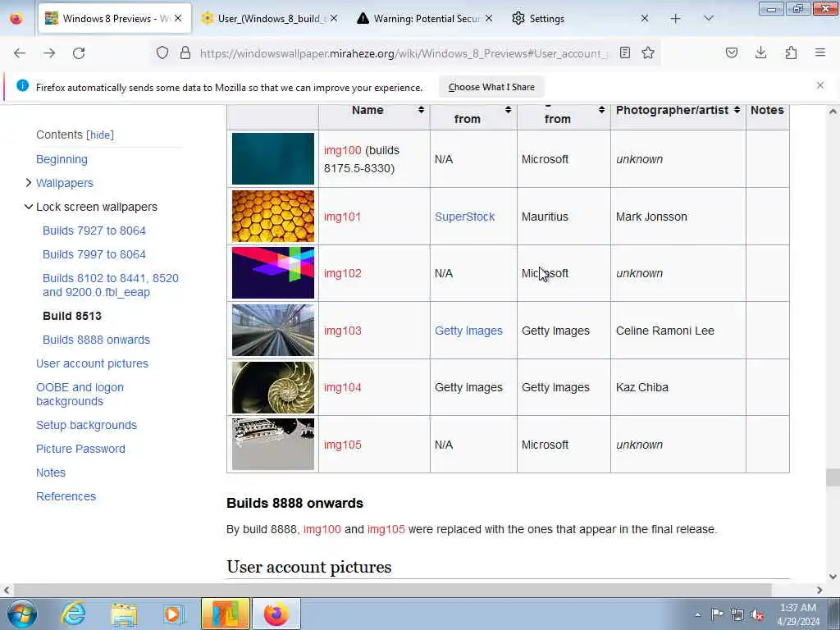Viewport: 840px width, 630px height.
Task: Jump to Setup backgrounds section
Action: point(86,425)
